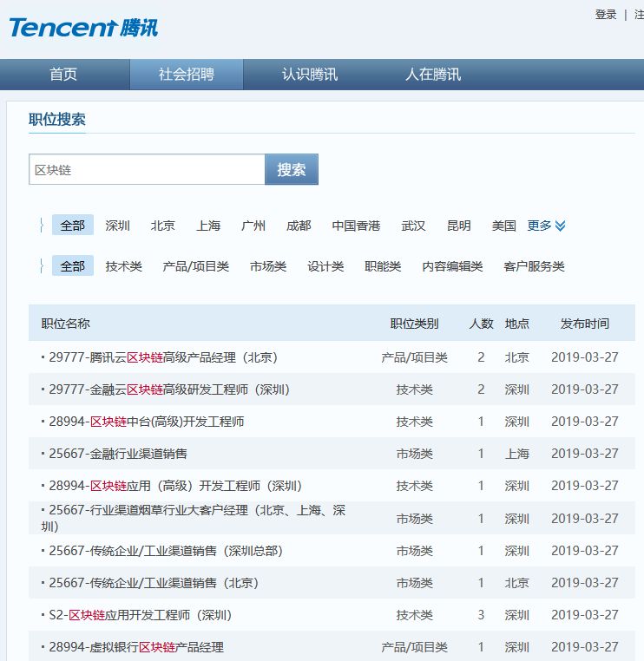Viewport: 644px width, 661px height.
Task: Click the 职位搜索 section heading
Action: pyautogui.click(x=57, y=120)
